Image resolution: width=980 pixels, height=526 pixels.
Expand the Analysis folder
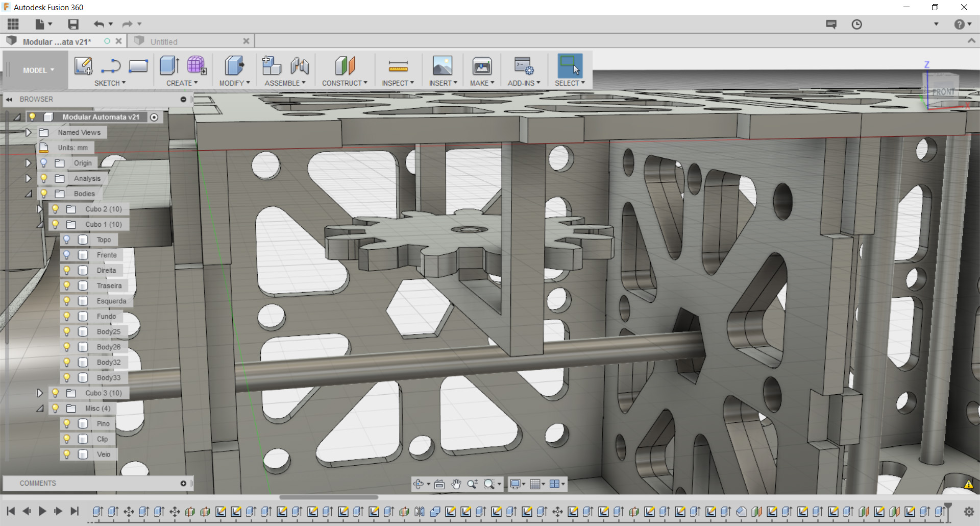click(x=28, y=178)
